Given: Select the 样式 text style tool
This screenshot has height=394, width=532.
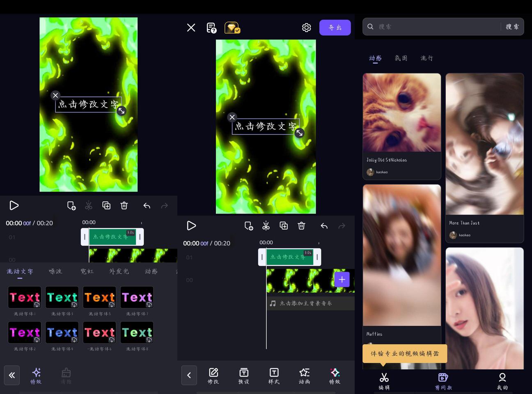Looking at the screenshot, I should point(274,375).
